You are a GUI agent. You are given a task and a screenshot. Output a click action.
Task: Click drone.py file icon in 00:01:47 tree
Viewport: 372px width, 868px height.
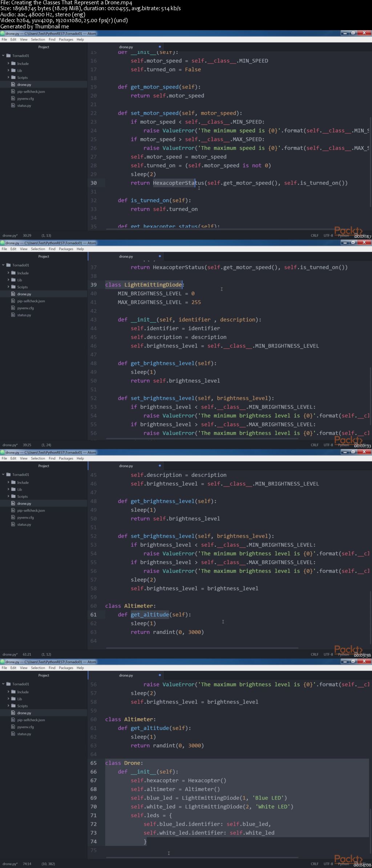pyautogui.click(x=13, y=84)
